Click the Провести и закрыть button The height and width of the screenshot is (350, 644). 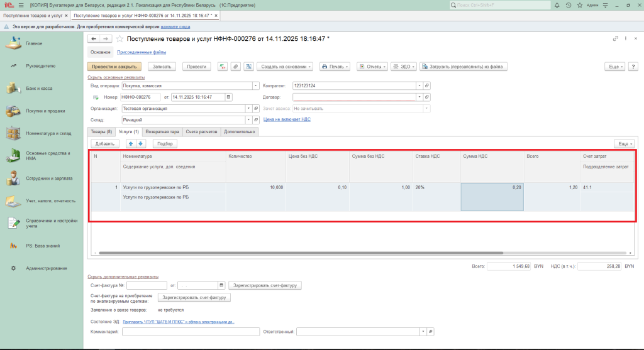coord(114,67)
